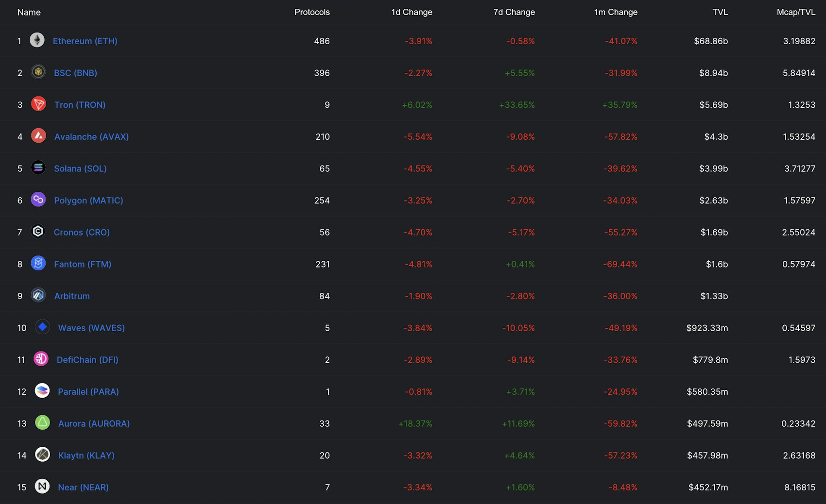Click the Klaytn logo icon

click(x=42, y=455)
